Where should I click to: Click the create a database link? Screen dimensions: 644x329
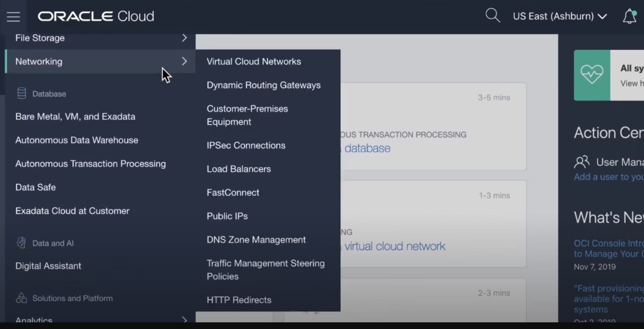tap(367, 148)
